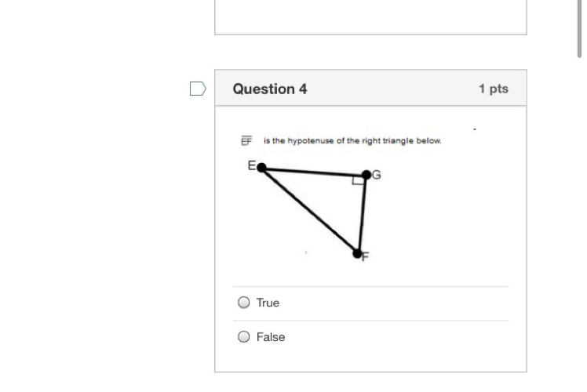Viewport: 587px width, 392px height.
Task: Click the True answer label
Action: click(268, 303)
